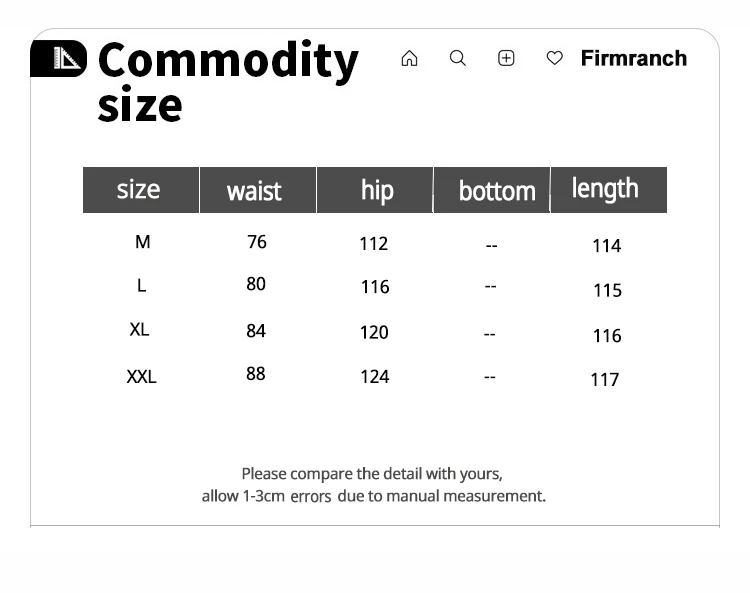Click the plus add icon

tap(506, 59)
